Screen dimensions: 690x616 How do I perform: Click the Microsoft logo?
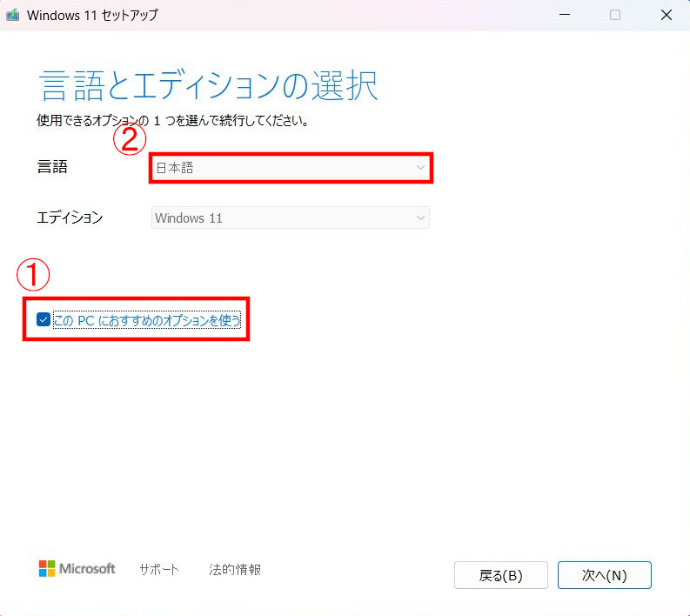(x=77, y=568)
